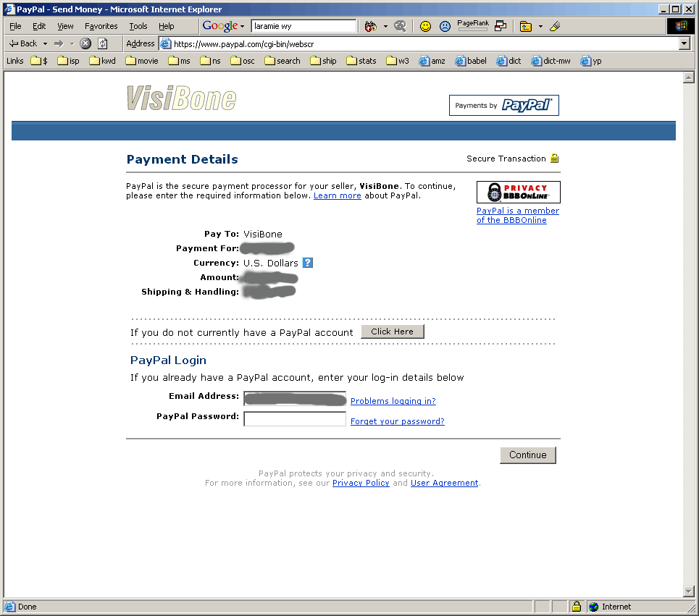Click the Privacy BBBOnline seal
Viewport: 699px width, 616px height.
point(519,192)
